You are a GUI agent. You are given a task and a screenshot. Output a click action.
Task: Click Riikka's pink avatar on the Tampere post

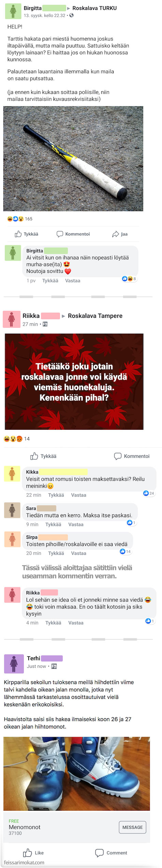coord(11,319)
